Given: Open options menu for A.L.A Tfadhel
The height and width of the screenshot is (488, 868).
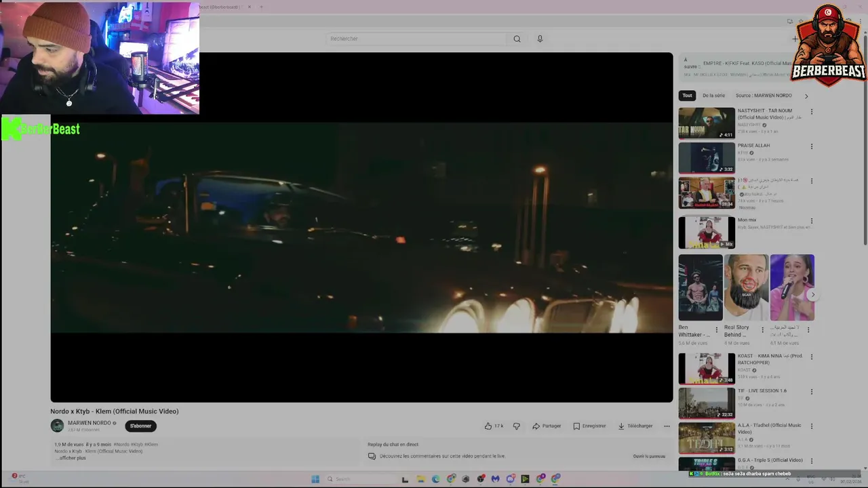Looking at the screenshot, I should pos(812,426).
